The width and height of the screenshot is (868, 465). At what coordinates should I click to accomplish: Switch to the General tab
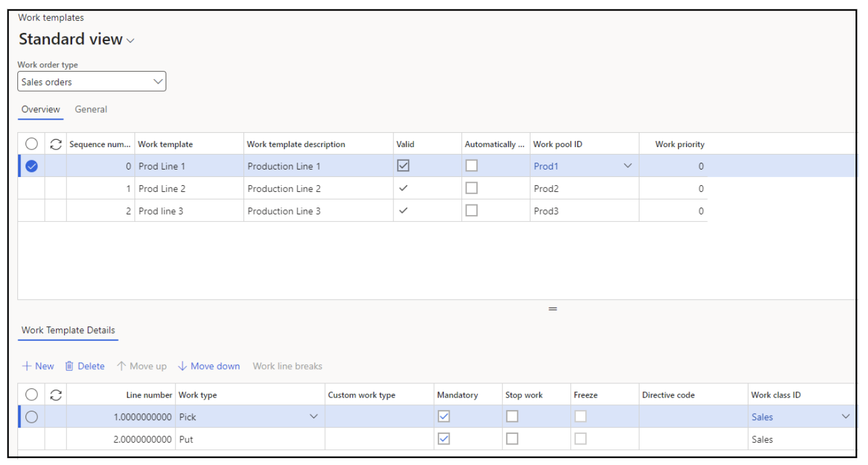tap(91, 109)
